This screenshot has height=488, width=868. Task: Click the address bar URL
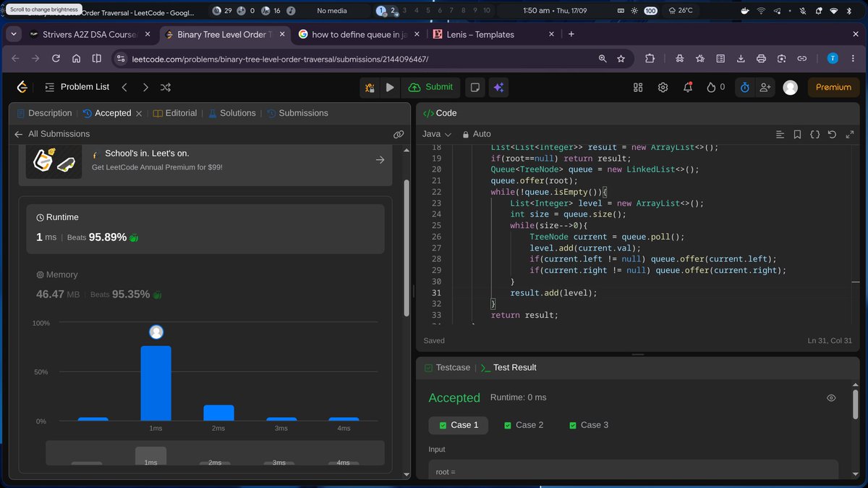pyautogui.click(x=281, y=59)
